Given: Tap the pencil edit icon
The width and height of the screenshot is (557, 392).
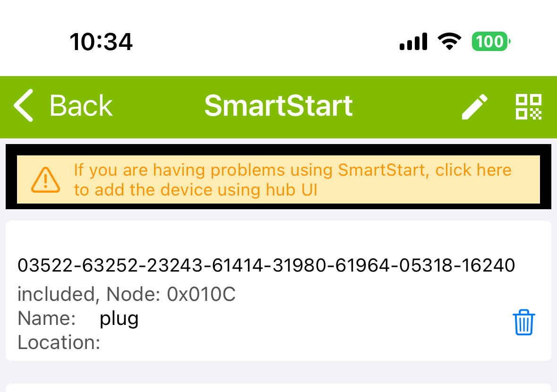Looking at the screenshot, I should pyautogui.click(x=474, y=107).
